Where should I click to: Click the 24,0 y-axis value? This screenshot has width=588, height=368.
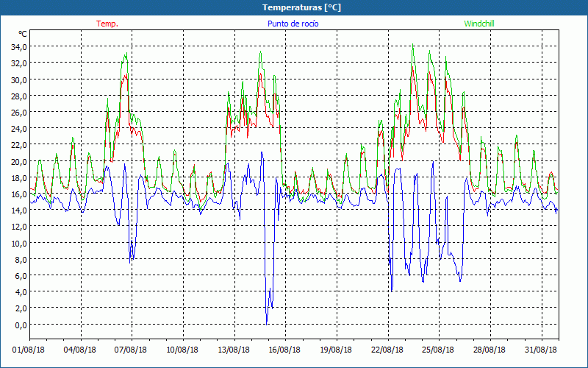21,129
